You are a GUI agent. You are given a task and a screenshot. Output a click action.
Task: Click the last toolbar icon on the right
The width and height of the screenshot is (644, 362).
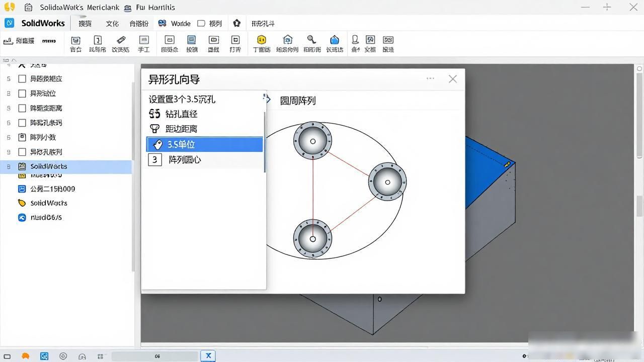388,40
